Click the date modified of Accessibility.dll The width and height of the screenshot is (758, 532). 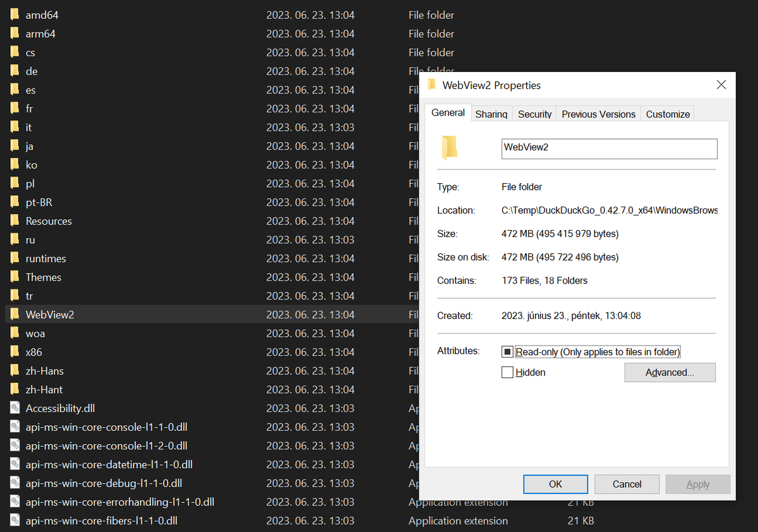310,408
